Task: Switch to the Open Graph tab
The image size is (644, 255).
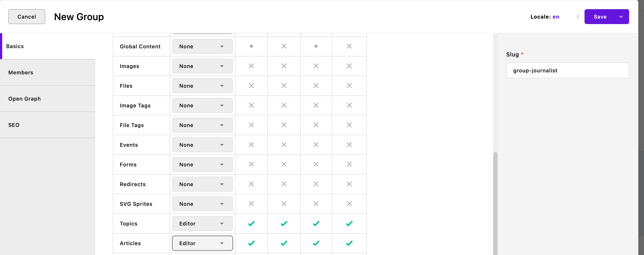Action: (47, 99)
